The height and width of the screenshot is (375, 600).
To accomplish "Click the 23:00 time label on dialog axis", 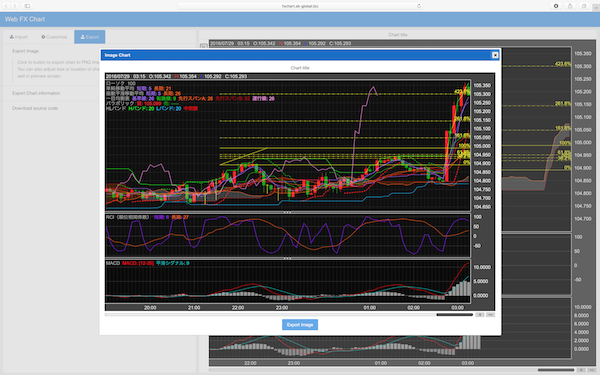I will point(282,308).
